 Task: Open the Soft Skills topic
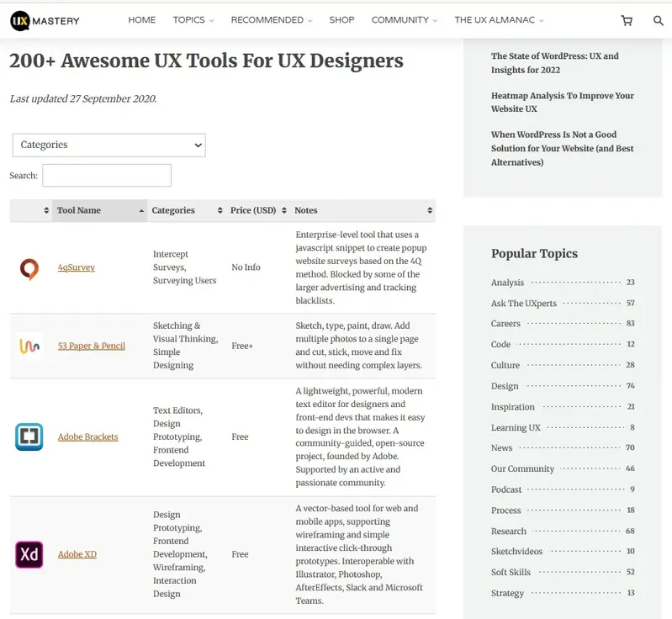[511, 572]
